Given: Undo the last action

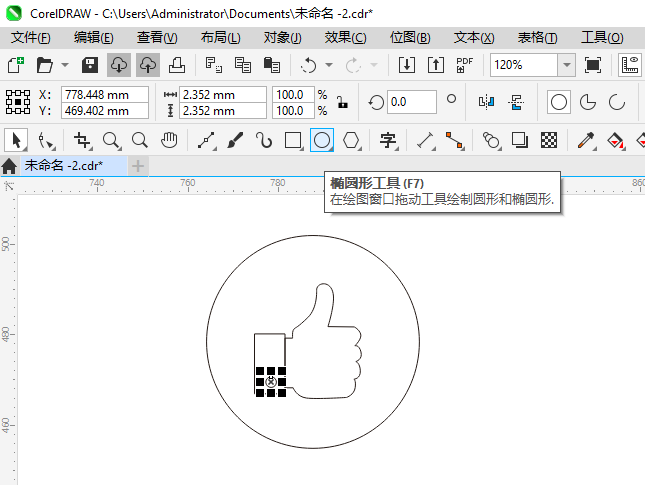Looking at the screenshot, I should [309, 65].
